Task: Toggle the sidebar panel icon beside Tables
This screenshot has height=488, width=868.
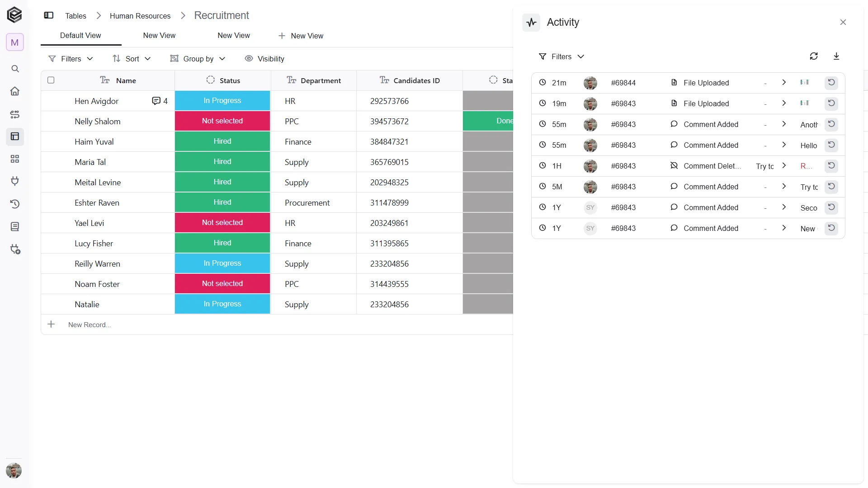Action: pyautogui.click(x=48, y=15)
